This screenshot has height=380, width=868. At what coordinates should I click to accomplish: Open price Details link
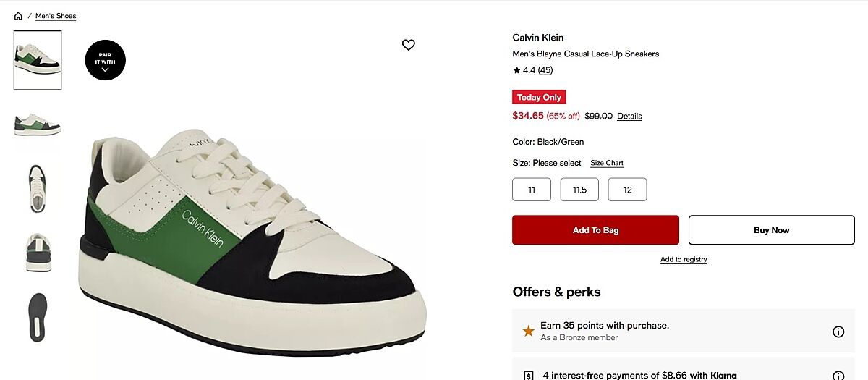pyautogui.click(x=629, y=116)
